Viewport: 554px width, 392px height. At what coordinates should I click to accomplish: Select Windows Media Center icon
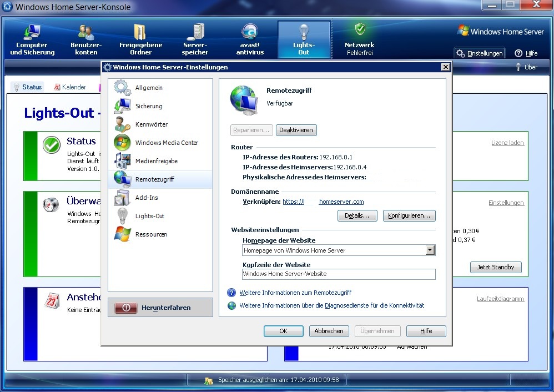click(x=122, y=143)
